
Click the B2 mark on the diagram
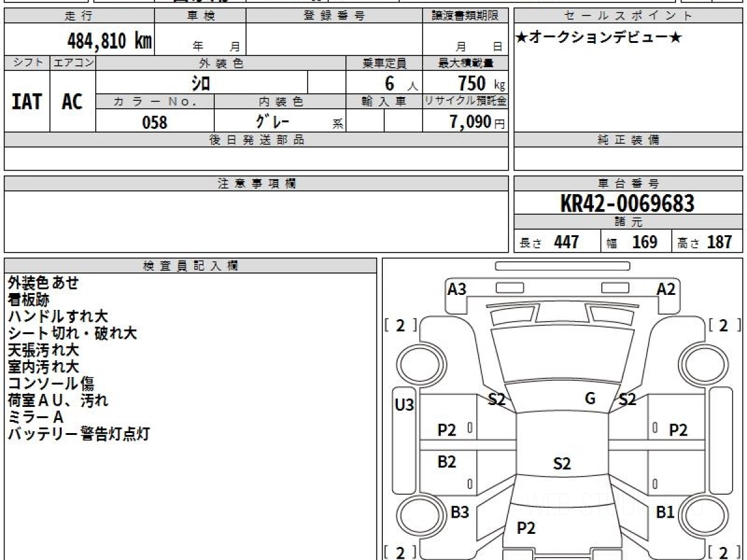point(446,462)
